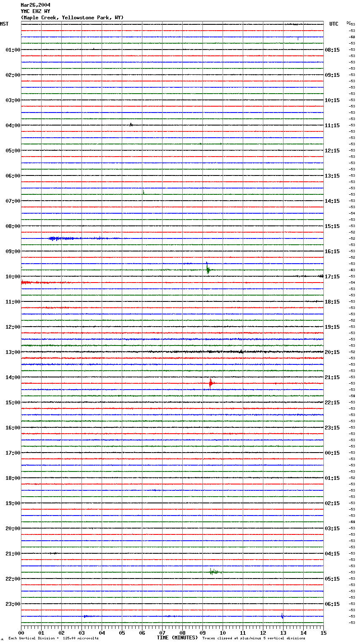Click the 05:15 UTC time label
Viewport: 357px width, 644px height.
(x=332, y=579)
